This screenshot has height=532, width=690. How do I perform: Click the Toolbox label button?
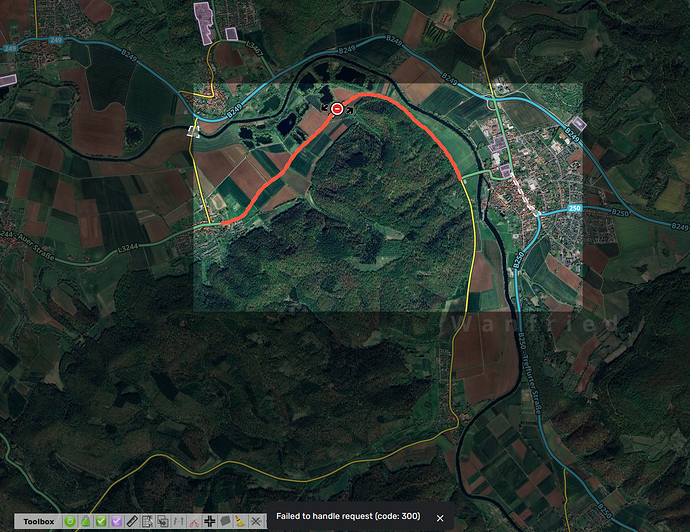tap(39, 521)
